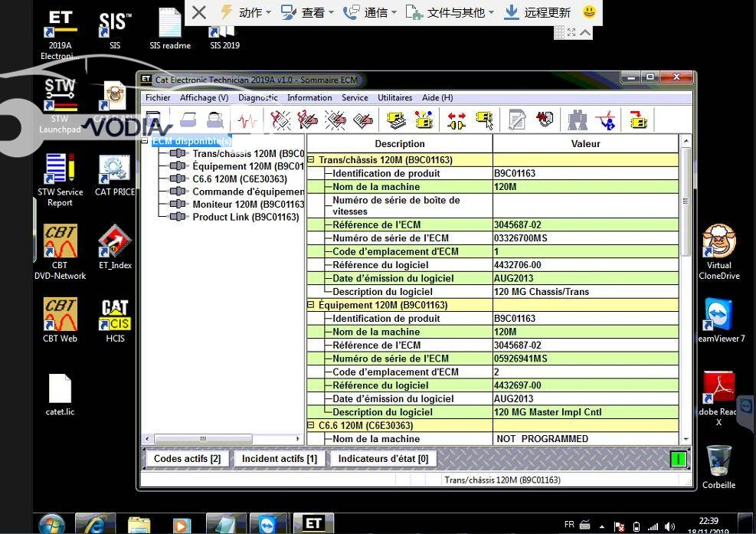Screen dimensions: 756x534
Task: Click 远程更新 remote update button
Action: [x=537, y=12]
